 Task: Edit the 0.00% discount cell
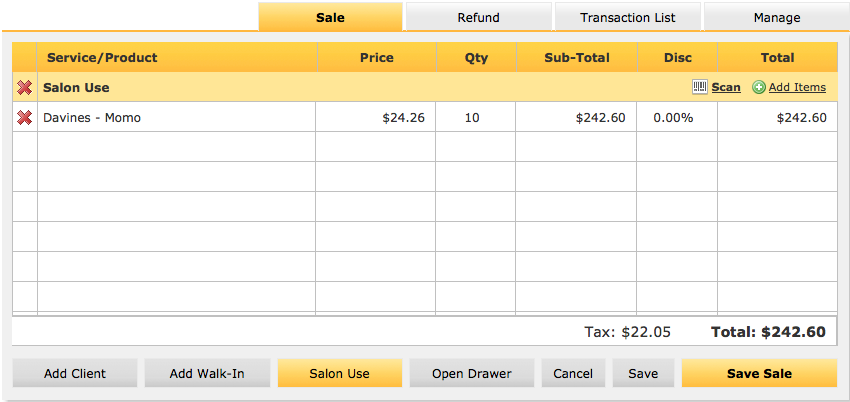pyautogui.click(x=677, y=117)
